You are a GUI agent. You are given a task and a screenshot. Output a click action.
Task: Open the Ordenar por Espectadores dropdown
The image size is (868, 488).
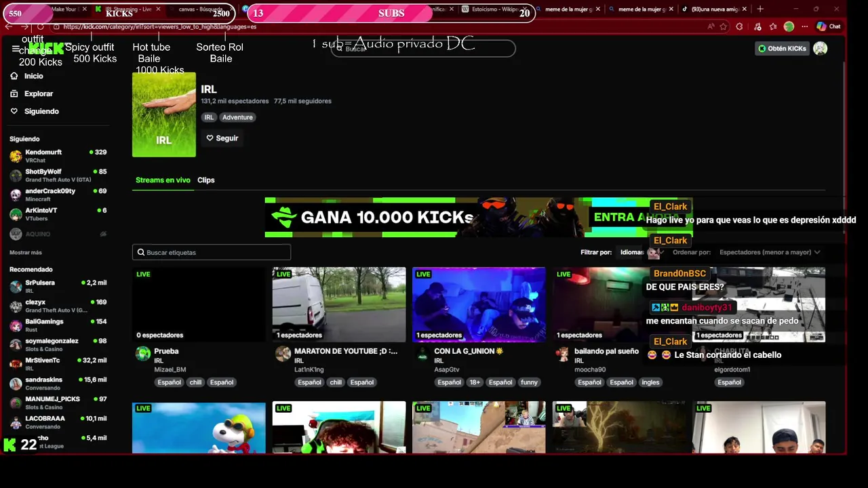[769, 252]
